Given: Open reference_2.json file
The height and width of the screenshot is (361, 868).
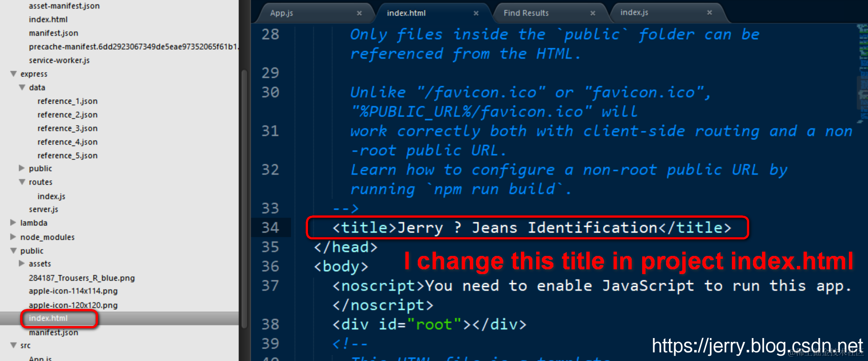Looking at the screenshot, I should tap(67, 115).
